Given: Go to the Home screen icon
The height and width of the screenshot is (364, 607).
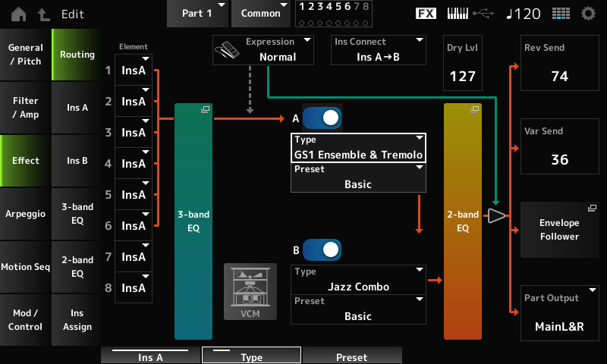Looking at the screenshot, I should (x=17, y=14).
